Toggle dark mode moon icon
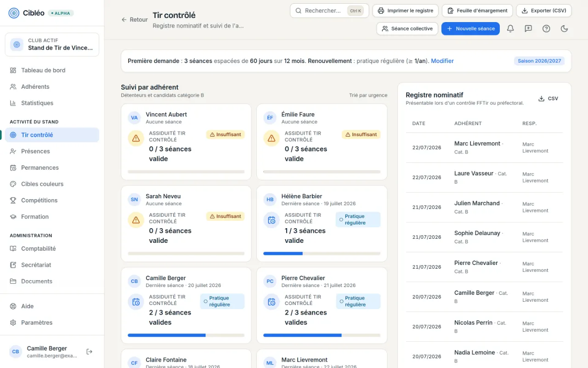 coord(565,29)
